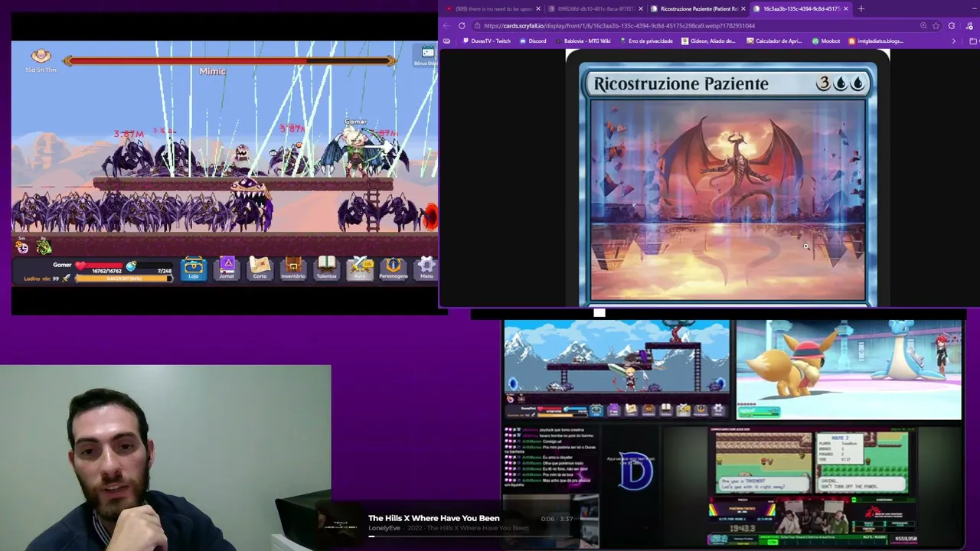This screenshot has height=551, width=980.
Task: Open the Personagens shield in game bar
Action: coord(394,268)
